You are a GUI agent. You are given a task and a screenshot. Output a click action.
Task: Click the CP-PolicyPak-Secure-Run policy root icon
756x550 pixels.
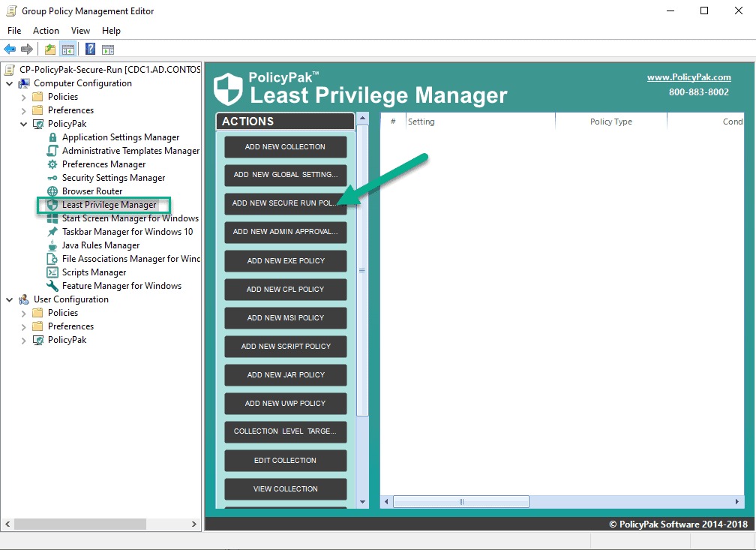point(9,70)
